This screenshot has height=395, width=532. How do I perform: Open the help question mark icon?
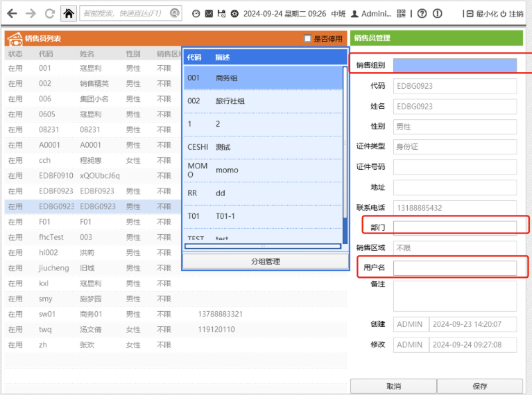pos(422,14)
